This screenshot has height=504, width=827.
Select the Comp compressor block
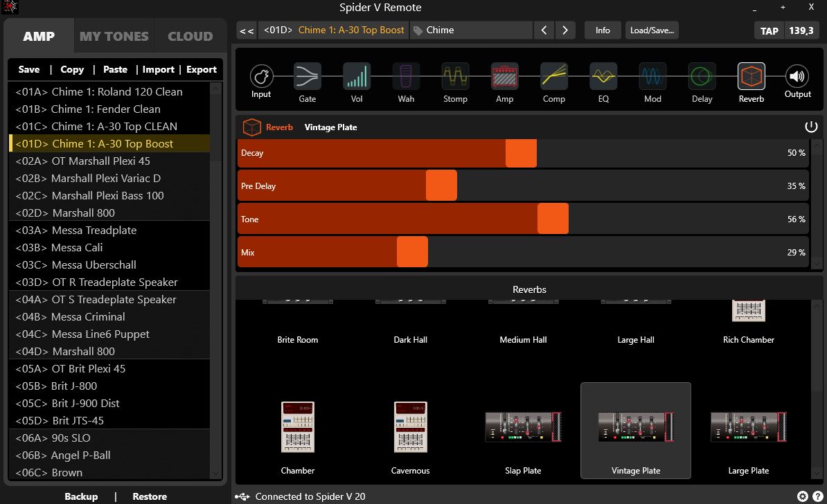pos(554,77)
